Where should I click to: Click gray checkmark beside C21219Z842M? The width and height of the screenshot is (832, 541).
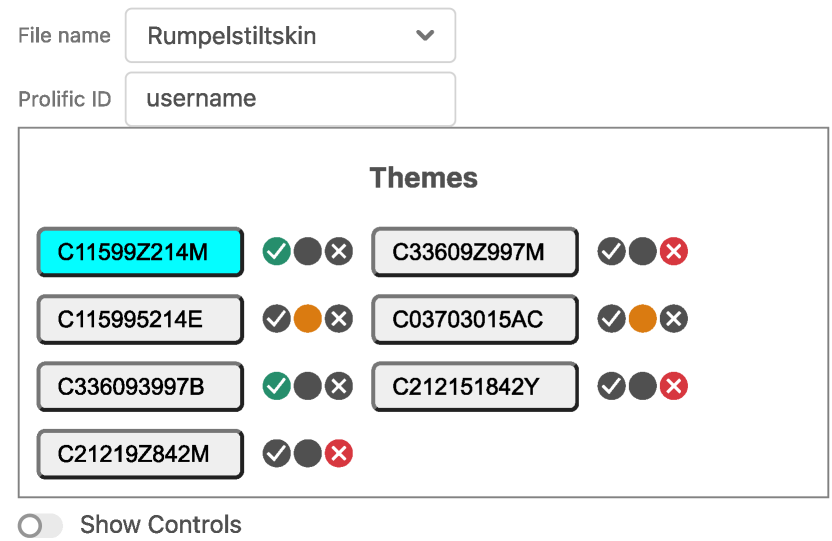pos(276,454)
